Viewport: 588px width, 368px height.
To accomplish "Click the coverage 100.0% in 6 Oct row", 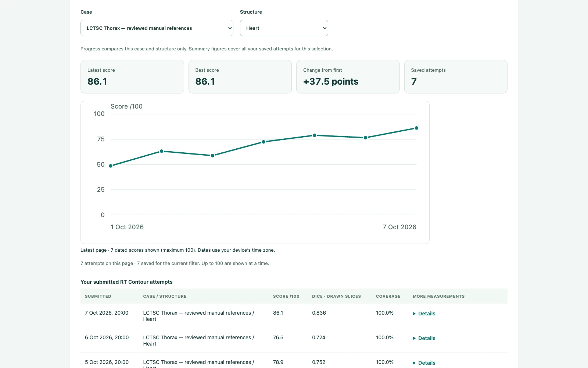I will pos(385,337).
